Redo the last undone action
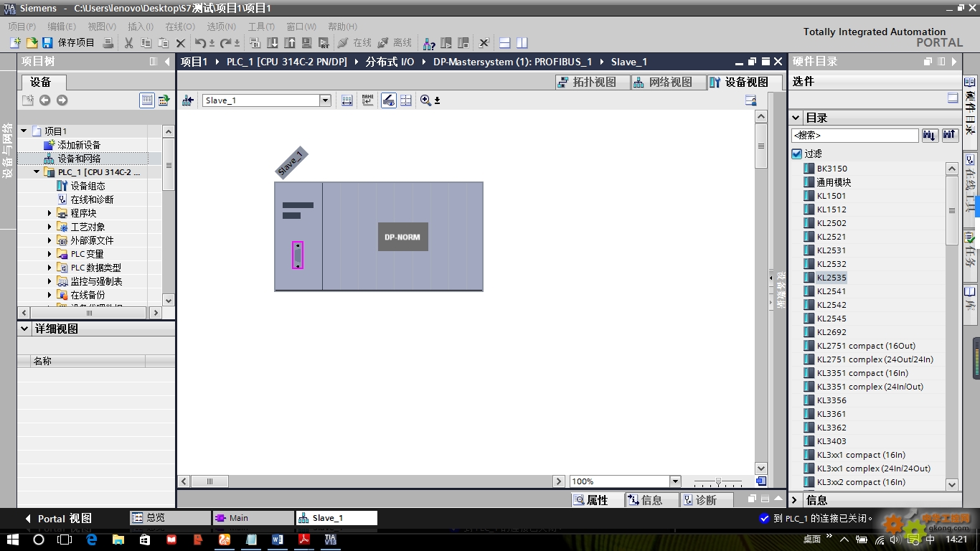The height and width of the screenshot is (551, 980). 226,43
